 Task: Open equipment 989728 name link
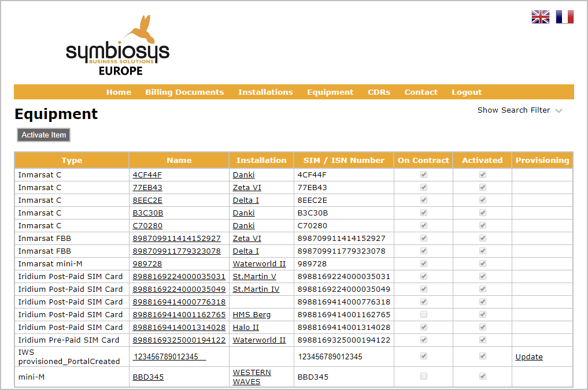[x=147, y=263]
